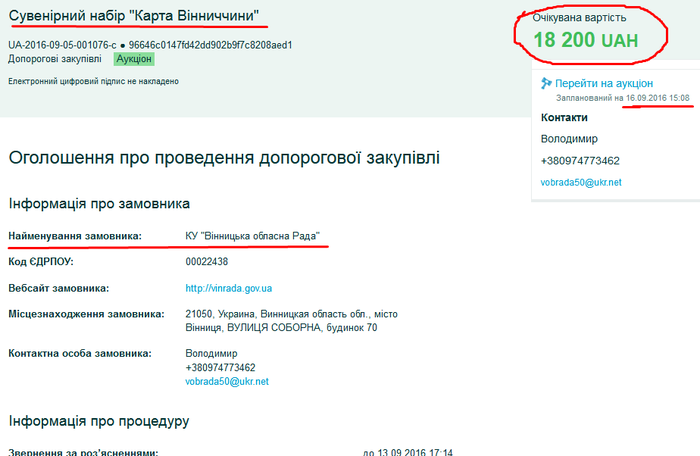700x456 pixels.
Task: Click ЄДРПОУ code '00022438'
Action: pos(207,262)
